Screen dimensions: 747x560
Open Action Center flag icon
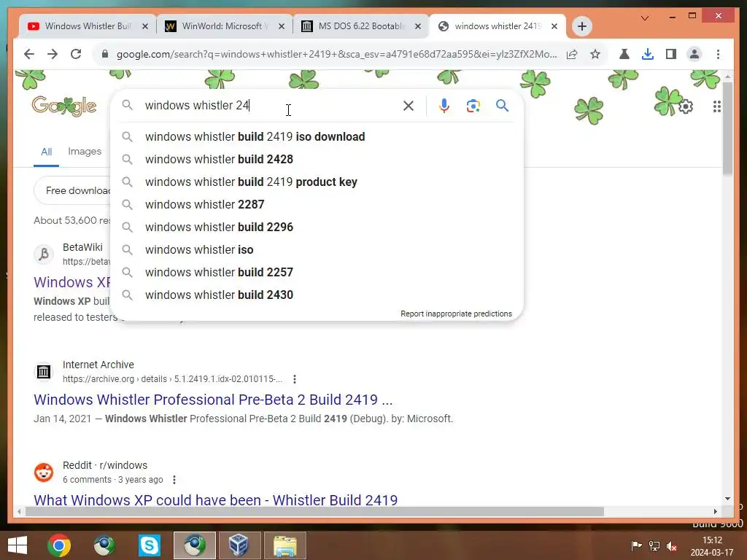coord(636,545)
